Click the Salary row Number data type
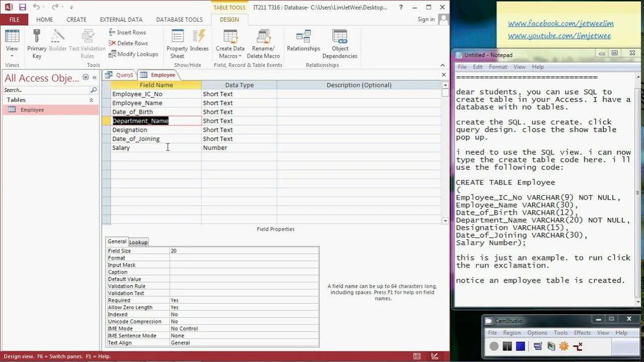The width and height of the screenshot is (644, 362). pyautogui.click(x=239, y=148)
